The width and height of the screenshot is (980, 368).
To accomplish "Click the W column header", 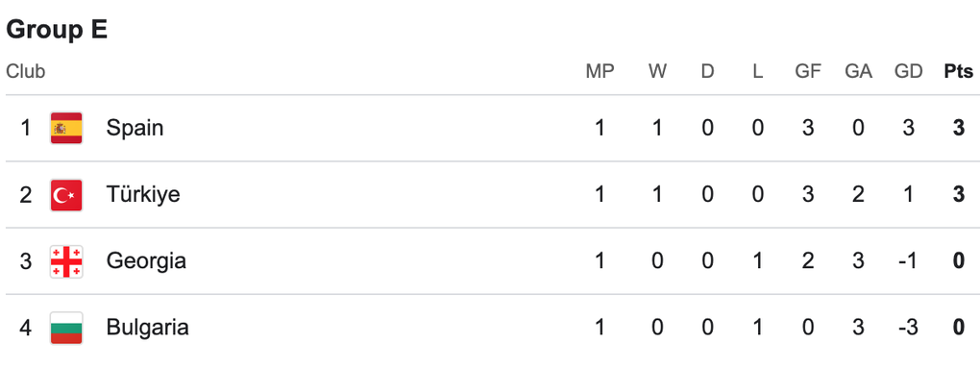I will 657,72.
